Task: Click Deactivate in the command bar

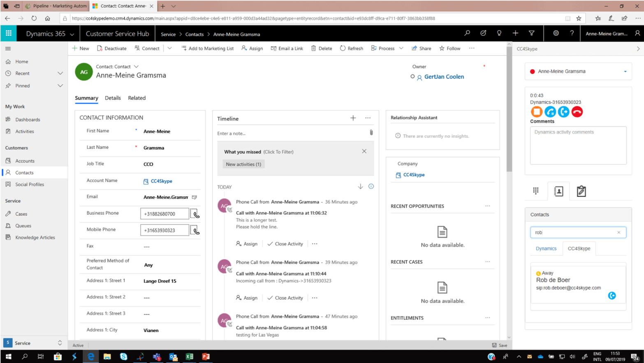Action: pyautogui.click(x=112, y=49)
